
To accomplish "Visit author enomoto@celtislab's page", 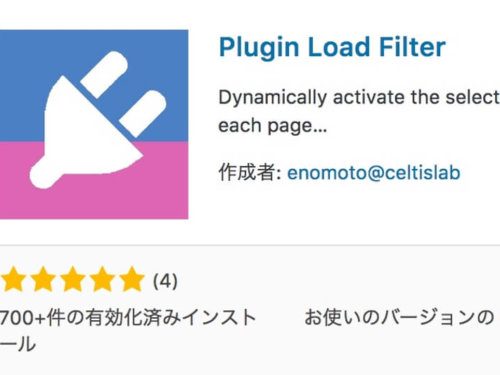I will pos(374,173).
